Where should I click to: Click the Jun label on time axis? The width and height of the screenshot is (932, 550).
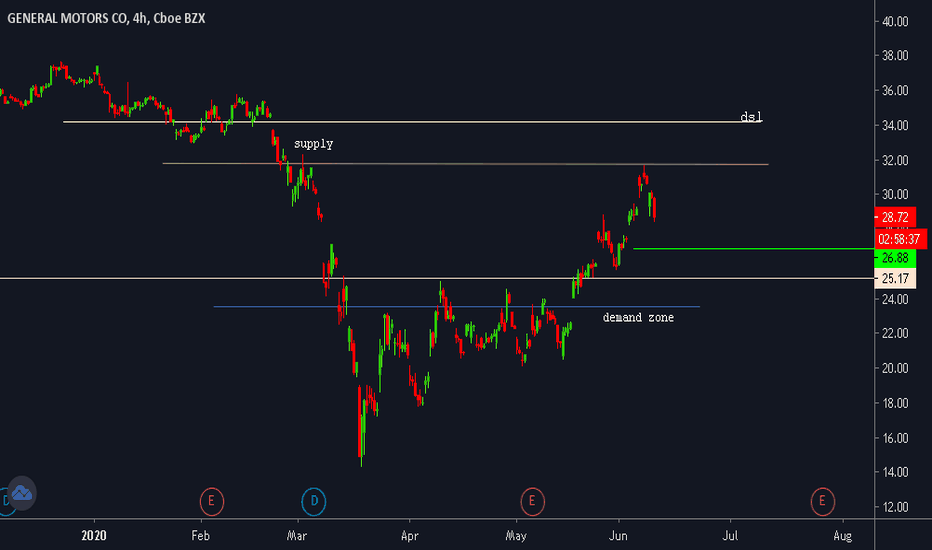618,536
